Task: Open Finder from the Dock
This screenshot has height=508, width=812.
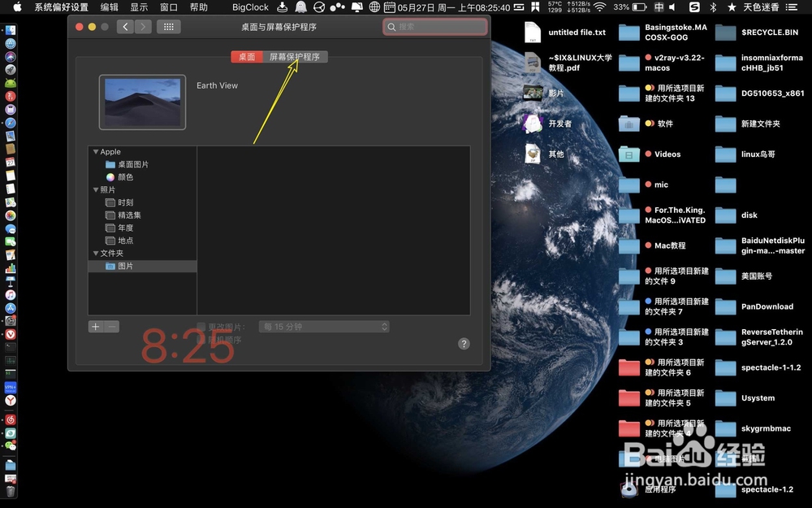Action: click(11, 31)
